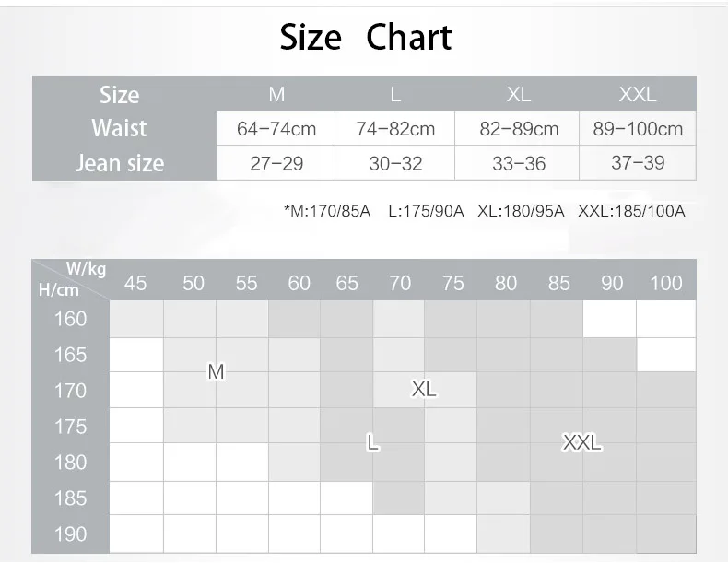Click the M label in the grid
The image size is (728, 563).
tap(216, 371)
